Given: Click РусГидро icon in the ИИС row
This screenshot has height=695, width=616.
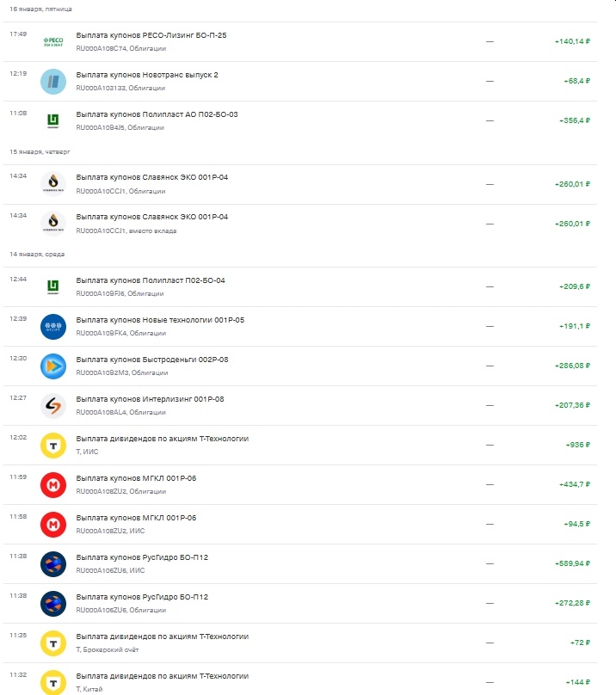Looking at the screenshot, I should tap(53, 564).
